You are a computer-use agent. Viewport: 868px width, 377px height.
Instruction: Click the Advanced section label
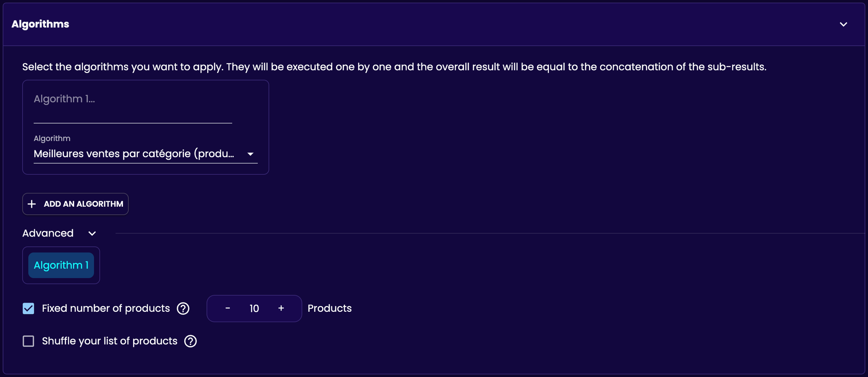(48, 233)
